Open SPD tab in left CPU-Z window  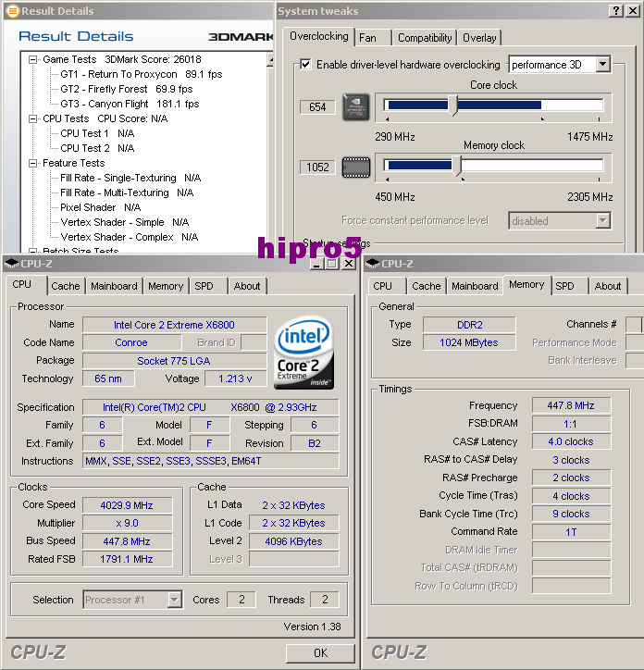coord(208,286)
